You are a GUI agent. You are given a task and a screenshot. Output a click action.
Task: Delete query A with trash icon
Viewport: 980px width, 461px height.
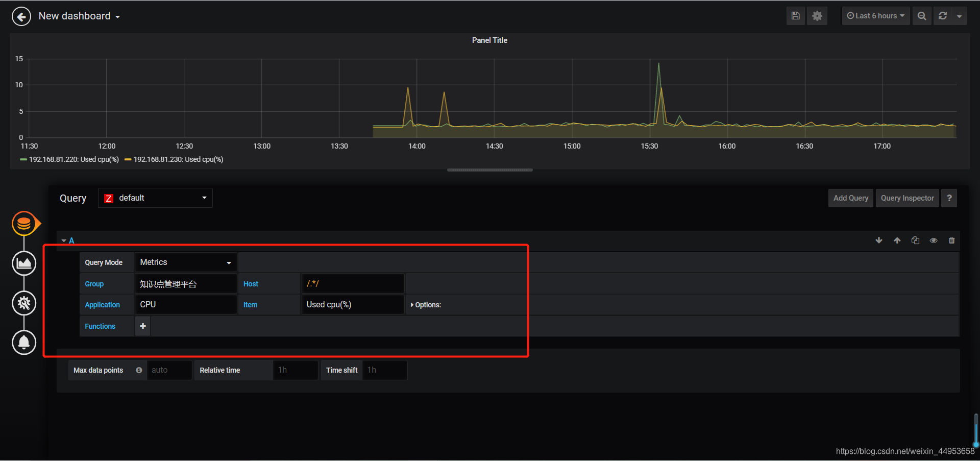pyautogui.click(x=951, y=240)
